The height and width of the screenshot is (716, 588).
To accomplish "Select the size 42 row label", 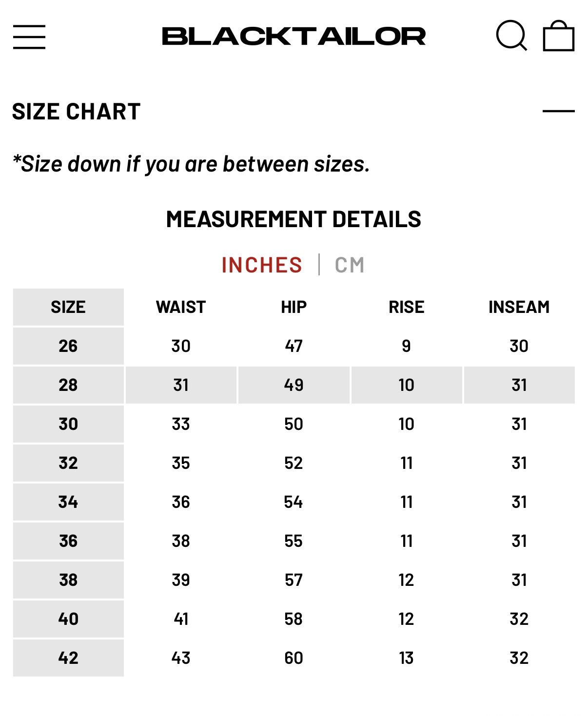I will [x=68, y=658].
